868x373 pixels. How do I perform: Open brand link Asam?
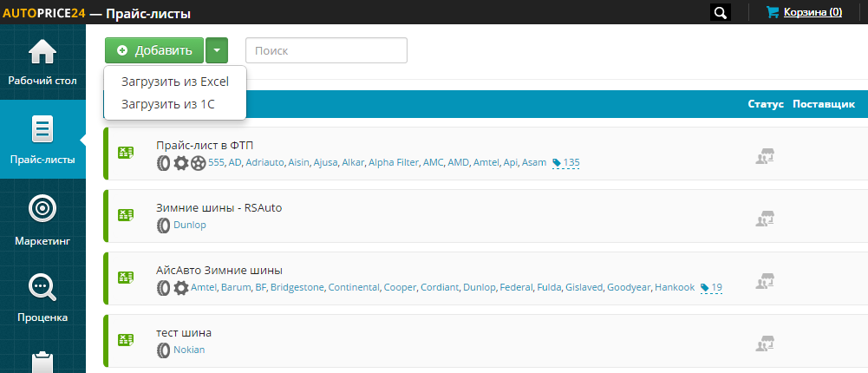pos(533,163)
